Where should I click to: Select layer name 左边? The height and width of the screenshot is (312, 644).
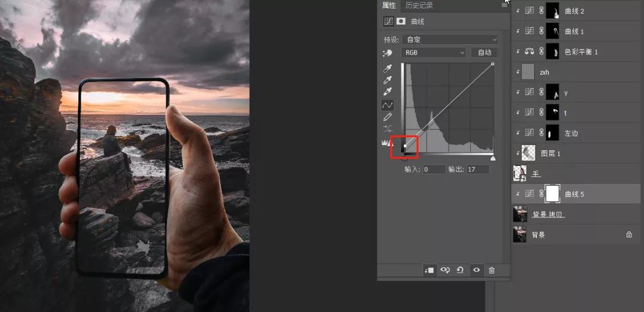coord(572,133)
